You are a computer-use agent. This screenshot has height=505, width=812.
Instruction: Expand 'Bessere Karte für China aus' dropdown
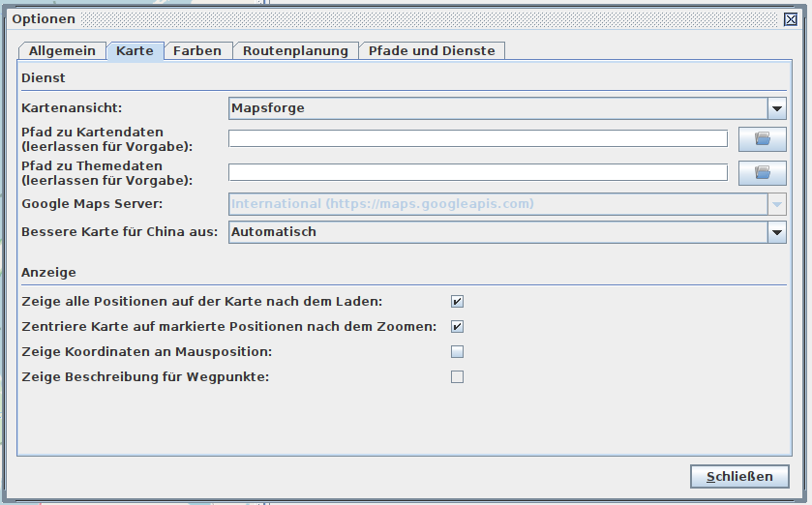(776, 232)
